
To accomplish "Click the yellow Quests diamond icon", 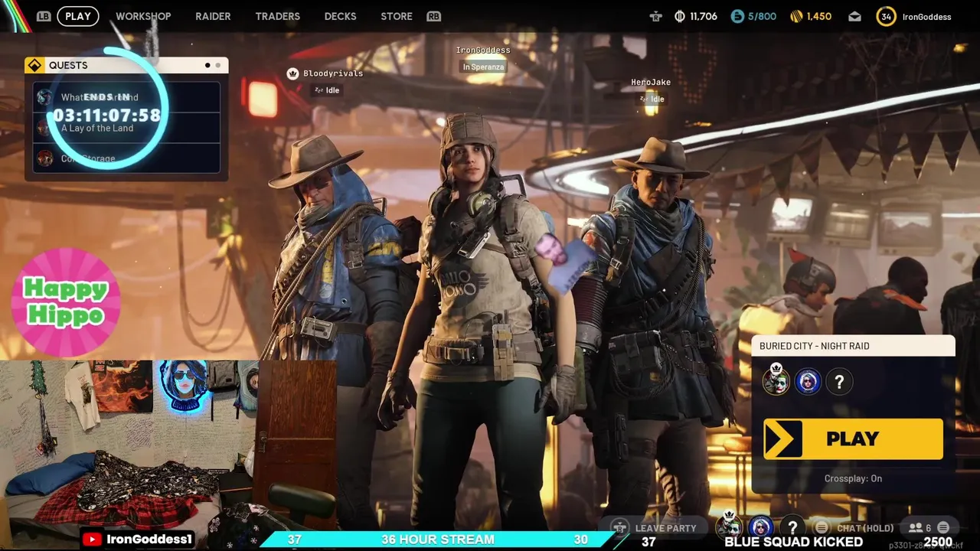I will click(34, 65).
